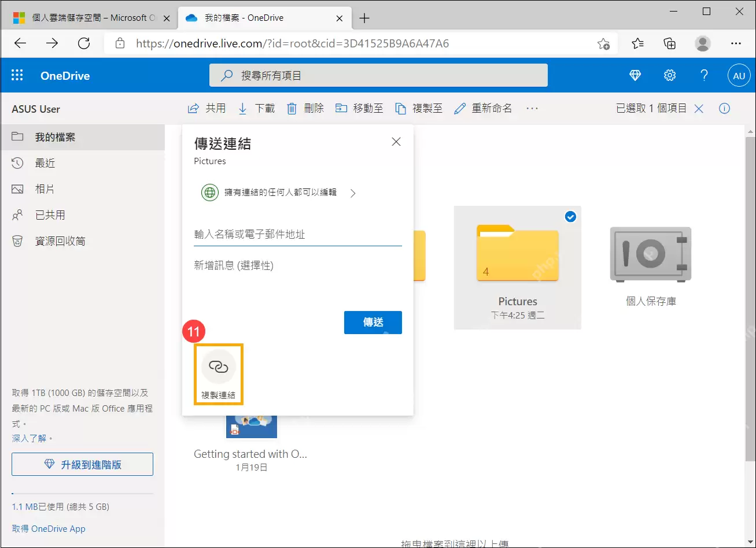Open the AU account avatar
The height and width of the screenshot is (548, 756).
(739, 75)
